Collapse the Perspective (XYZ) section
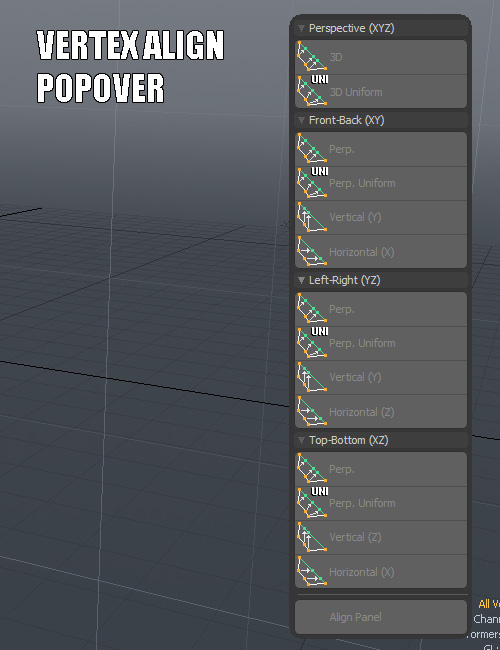The image size is (500, 650). (x=301, y=28)
